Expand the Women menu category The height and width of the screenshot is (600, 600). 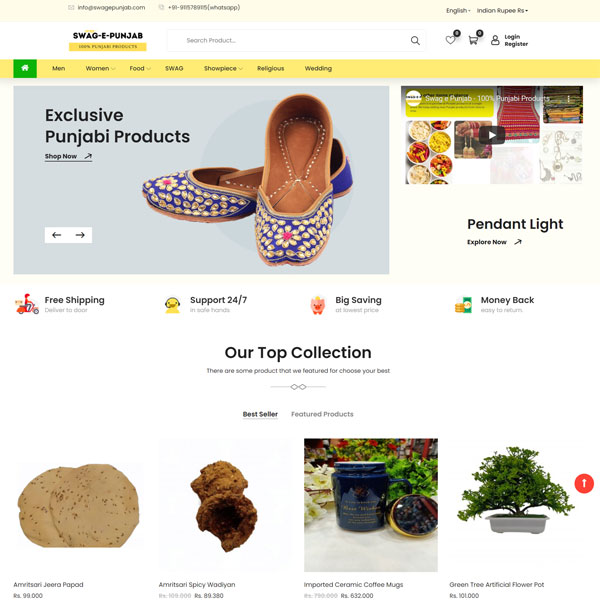100,68
